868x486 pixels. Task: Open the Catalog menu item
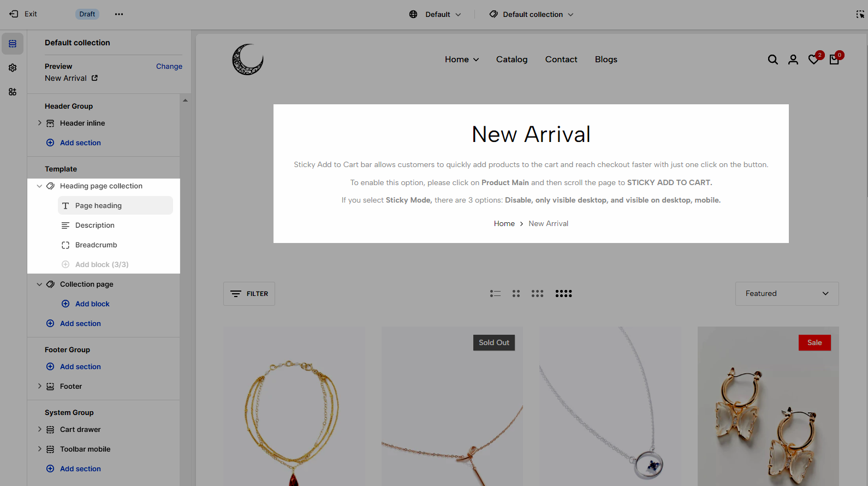tap(512, 60)
